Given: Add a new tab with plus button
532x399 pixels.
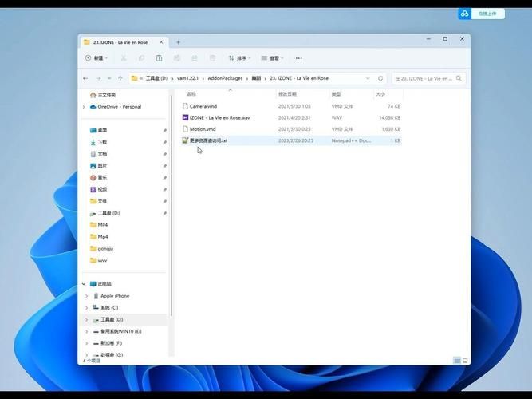Looking at the screenshot, I should tap(178, 41).
